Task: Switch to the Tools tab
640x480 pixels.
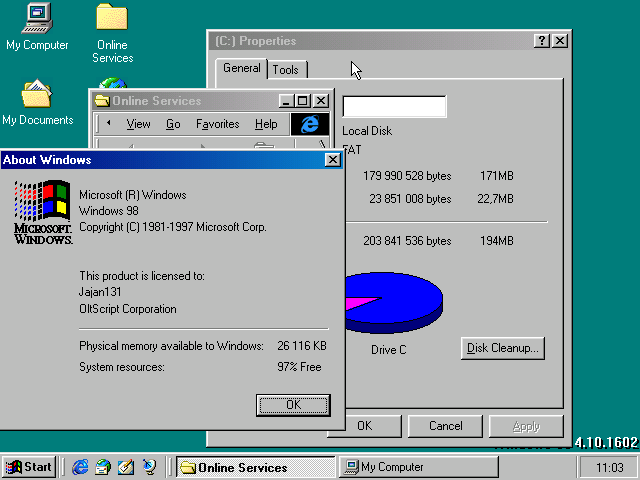Action: pyautogui.click(x=286, y=70)
